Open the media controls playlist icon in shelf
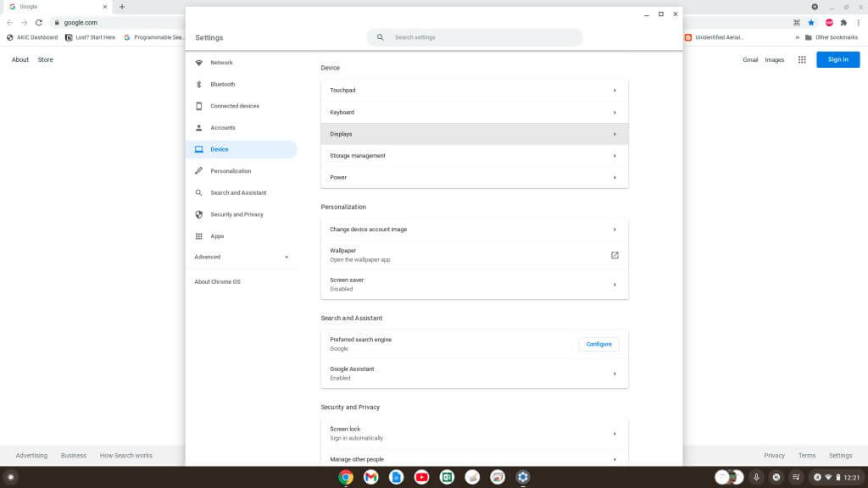Screen dimensions: 868x488 coord(796,477)
